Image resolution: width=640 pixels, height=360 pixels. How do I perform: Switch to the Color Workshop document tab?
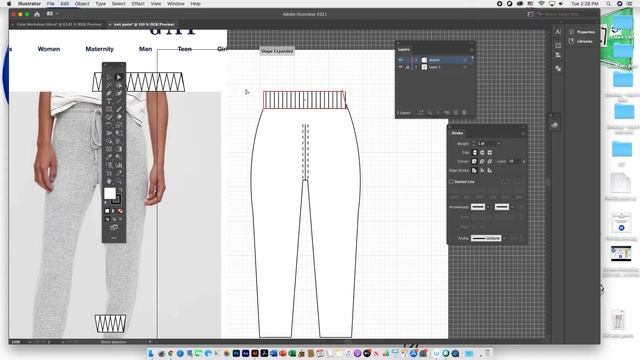(x=59, y=24)
